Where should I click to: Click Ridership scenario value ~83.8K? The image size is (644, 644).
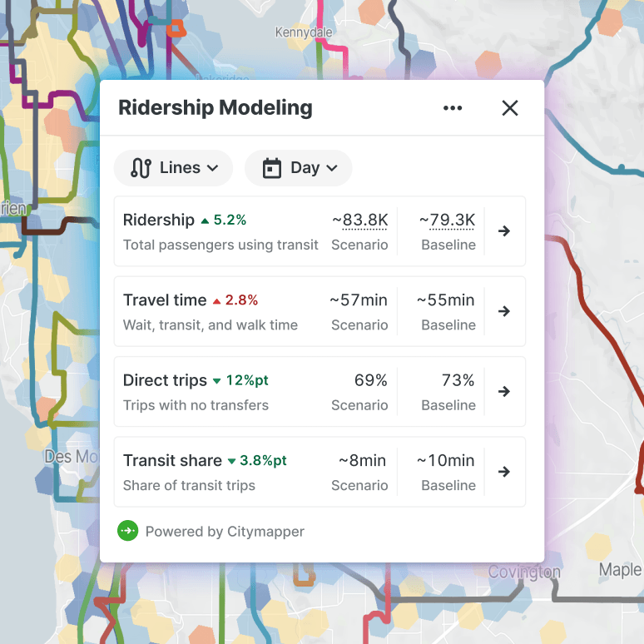click(x=359, y=220)
